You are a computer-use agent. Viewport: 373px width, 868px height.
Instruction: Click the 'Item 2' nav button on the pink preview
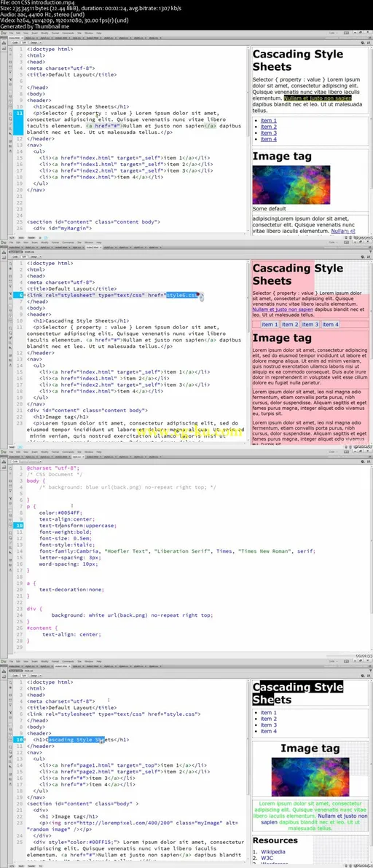[290, 324]
